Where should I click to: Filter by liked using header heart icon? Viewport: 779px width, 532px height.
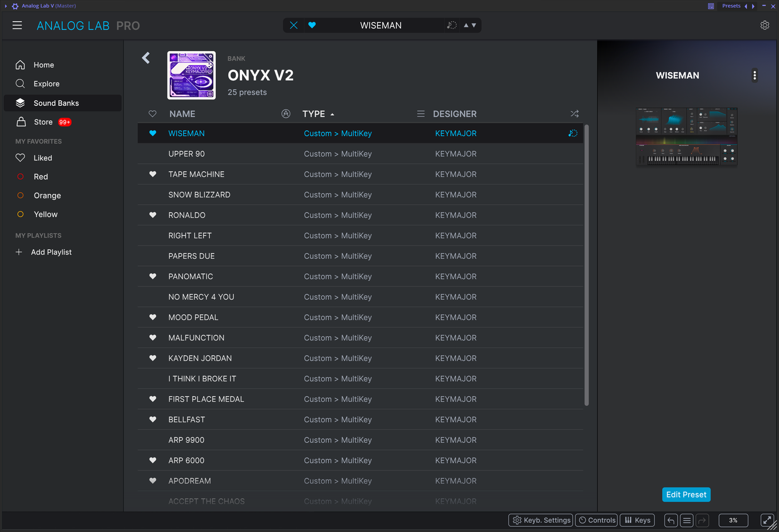(152, 114)
